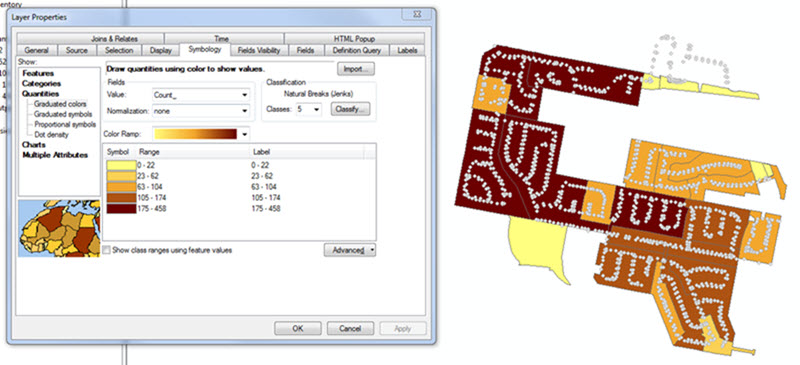Screen dimensions: 800x365
Task: Open the Advanced options button
Action: [x=349, y=250]
